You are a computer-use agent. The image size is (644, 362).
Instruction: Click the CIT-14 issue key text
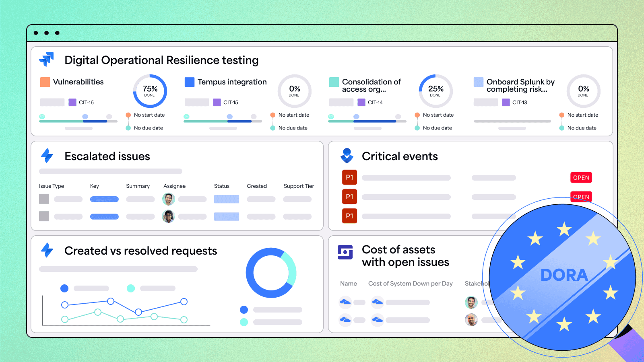[x=375, y=102]
